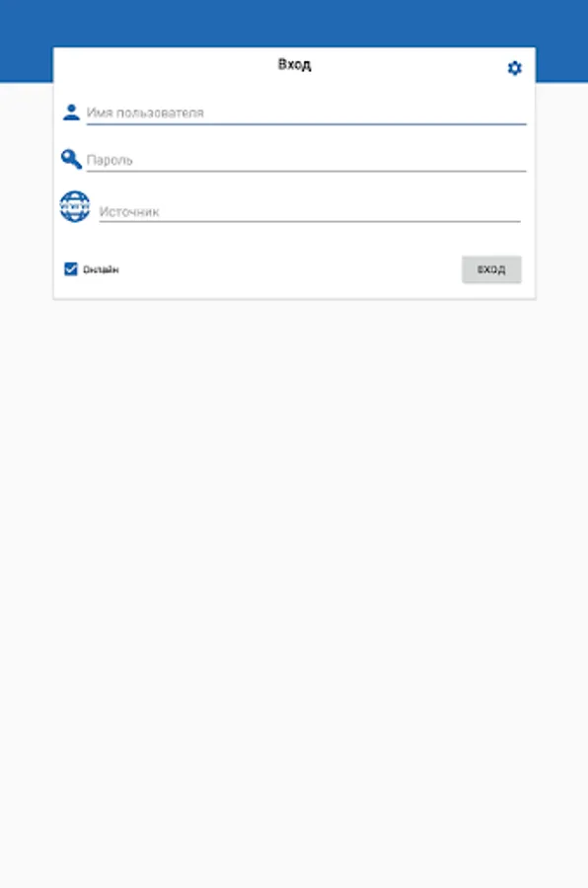Tap the gray login button on the card
Screen dimensions: 588x888
[x=491, y=269]
